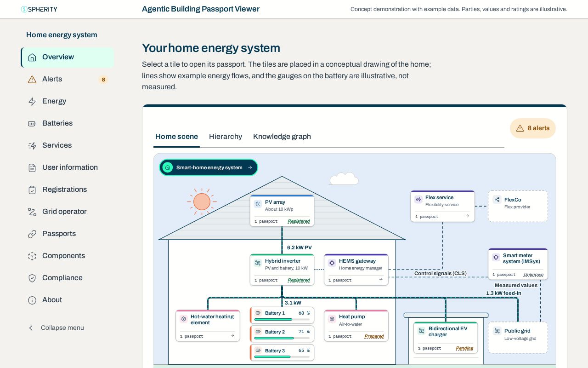Click the Services icon in sidebar
588x368 pixels.
(x=32, y=146)
